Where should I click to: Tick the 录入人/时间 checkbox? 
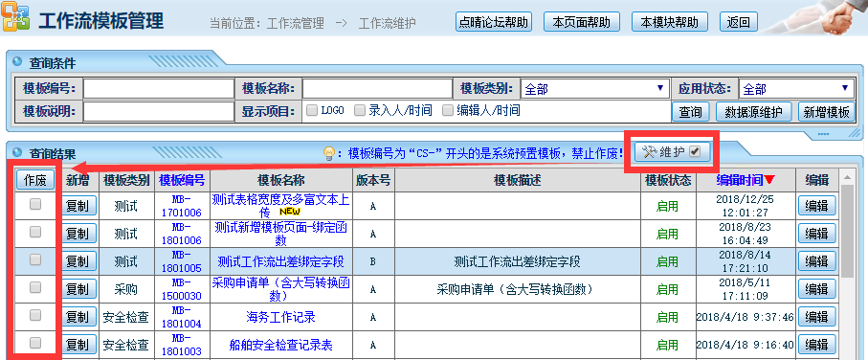[359, 110]
